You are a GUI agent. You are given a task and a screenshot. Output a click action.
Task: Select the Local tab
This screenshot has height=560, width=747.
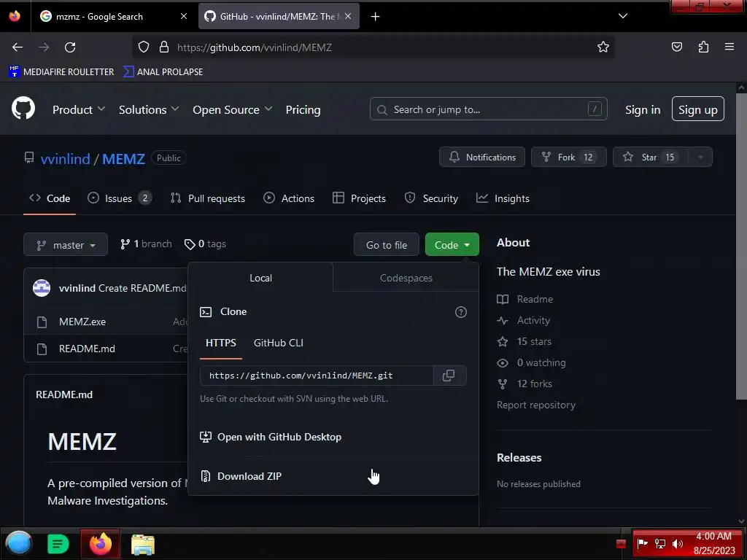coord(260,278)
